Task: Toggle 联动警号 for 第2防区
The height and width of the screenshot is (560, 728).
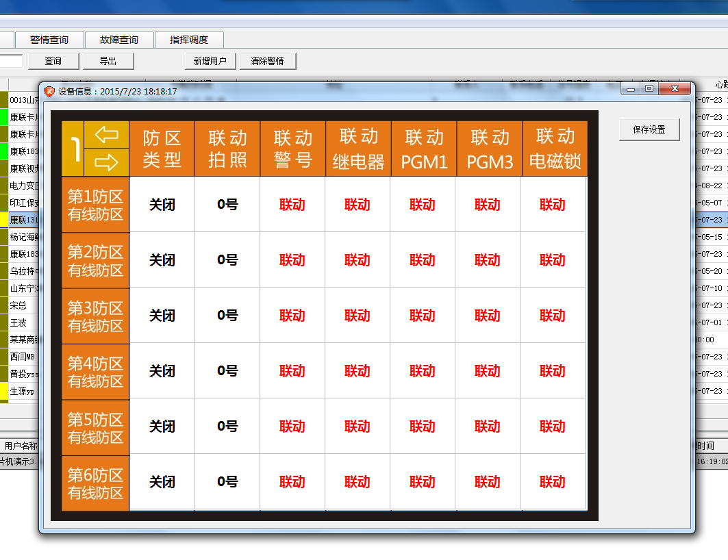Action: tap(292, 260)
